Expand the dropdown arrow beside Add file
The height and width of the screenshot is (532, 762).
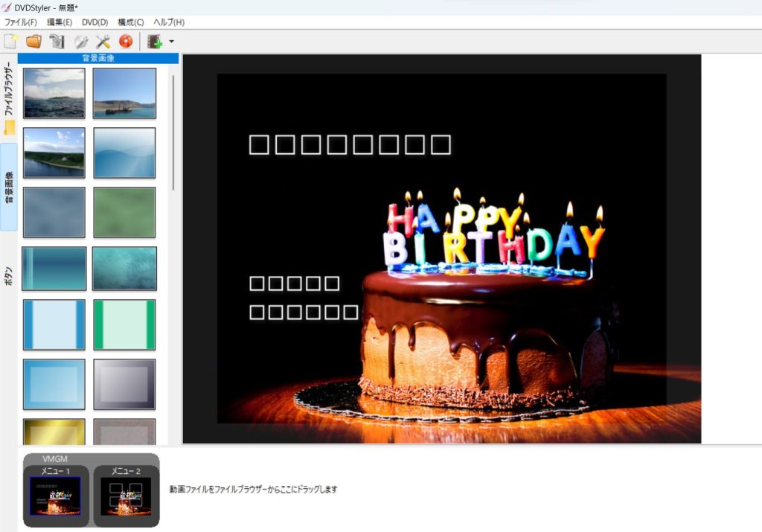[x=172, y=42]
